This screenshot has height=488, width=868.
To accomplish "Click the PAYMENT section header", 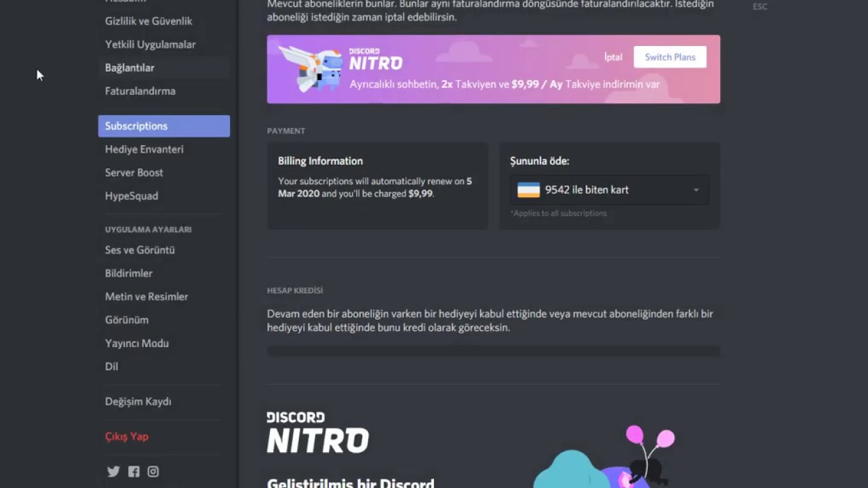I will [286, 131].
